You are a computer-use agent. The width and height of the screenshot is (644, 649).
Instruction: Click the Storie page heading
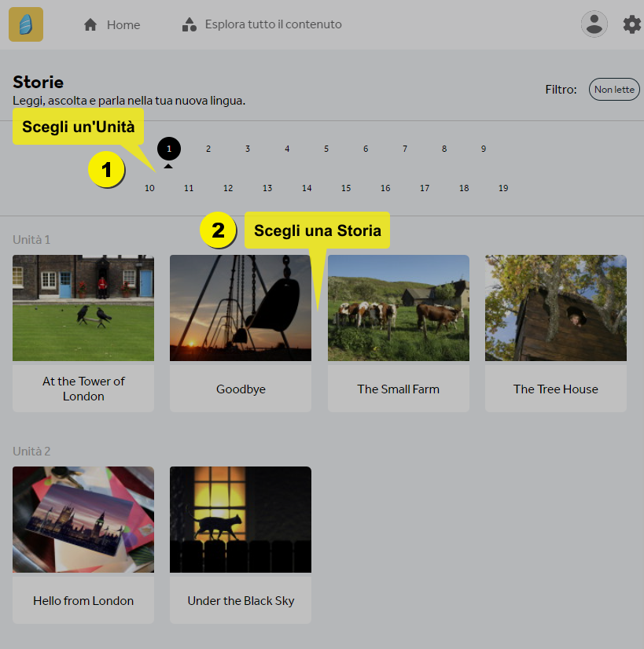(38, 82)
